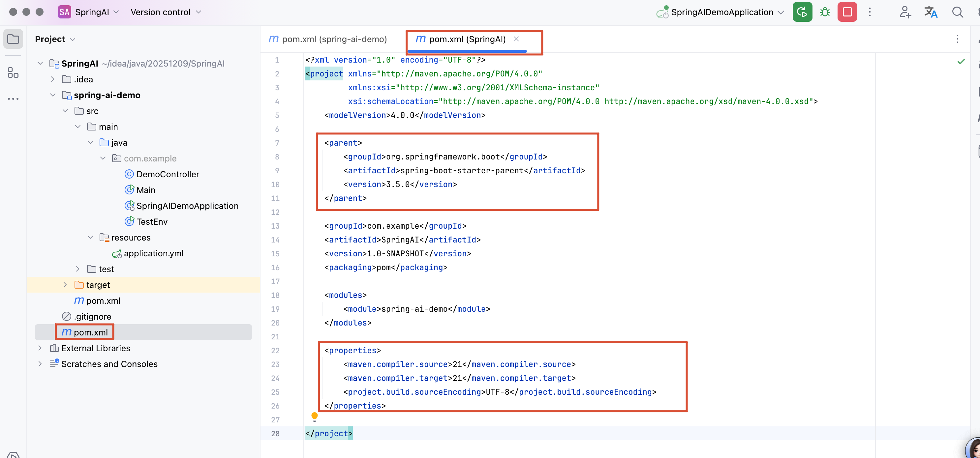Toggle the Project tool window folder icon
Viewport: 980px width, 458px height.
pyautogui.click(x=13, y=39)
